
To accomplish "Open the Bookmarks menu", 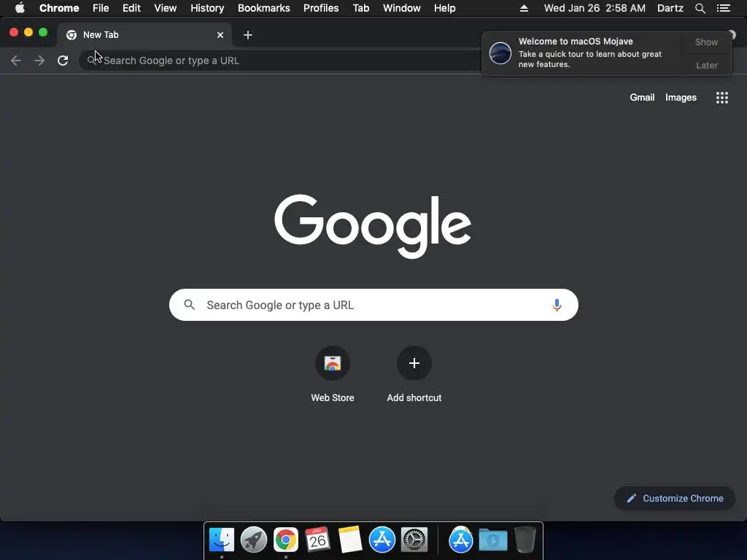I will [264, 8].
